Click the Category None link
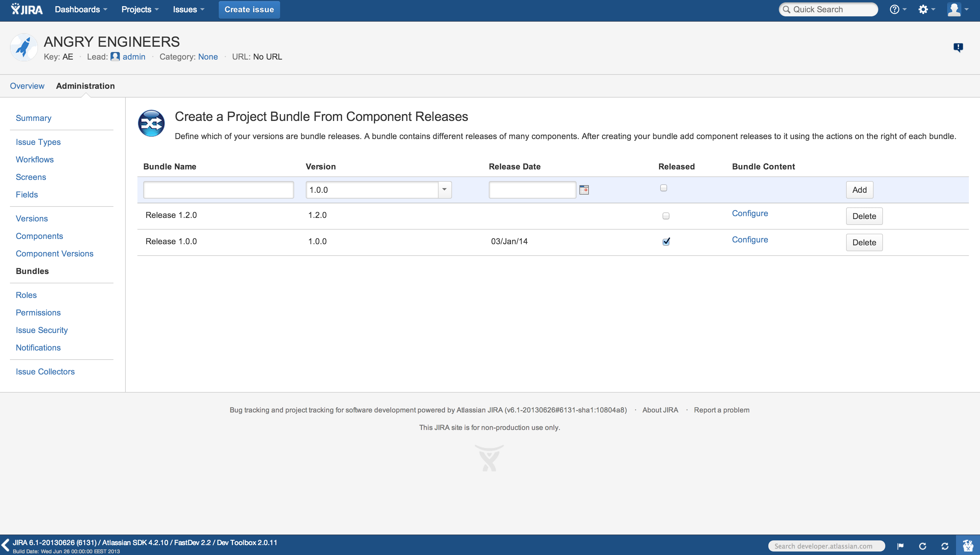The image size is (980, 555). [208, 57]
